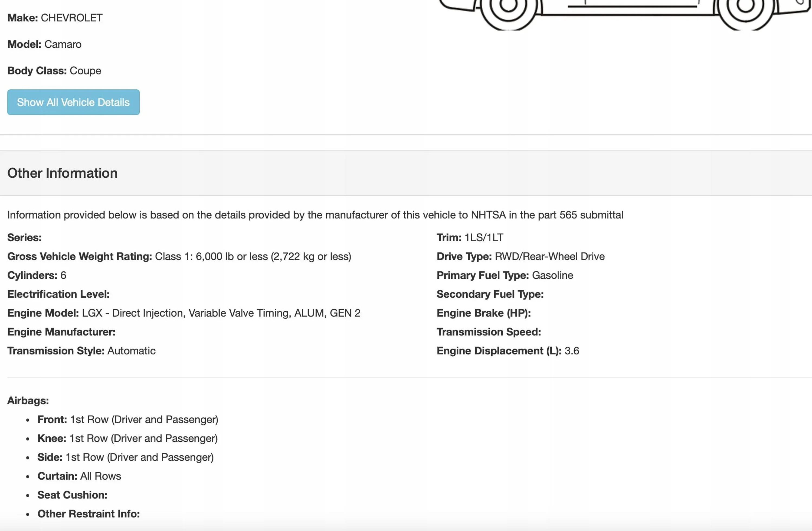The width and height of the screenshot is (812, 531).
Task: Click the Cylinders: 6 entry
Action: (37, 275)
